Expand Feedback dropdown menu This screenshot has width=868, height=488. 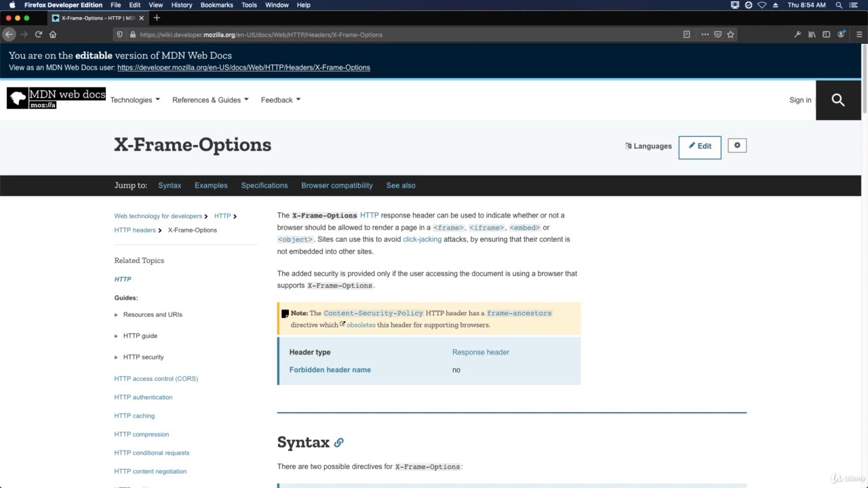tap(281, 100)
